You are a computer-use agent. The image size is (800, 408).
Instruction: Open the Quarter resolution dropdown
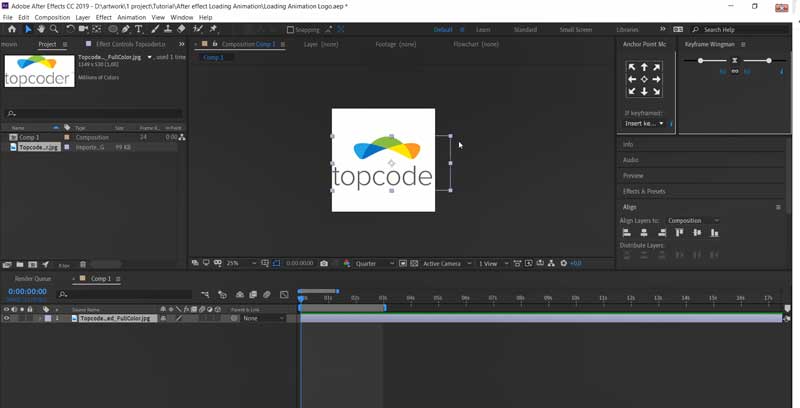point(375,264)
